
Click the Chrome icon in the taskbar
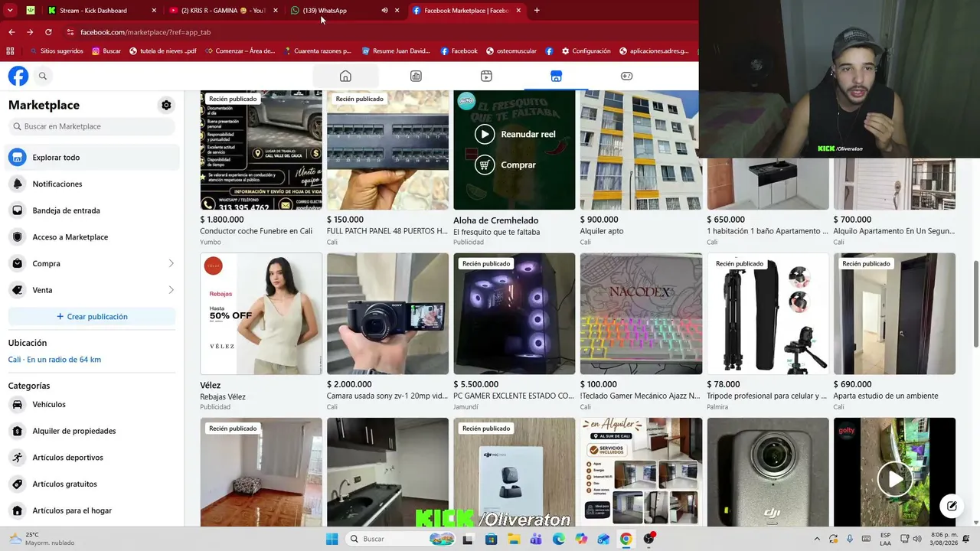coord(626,539)
